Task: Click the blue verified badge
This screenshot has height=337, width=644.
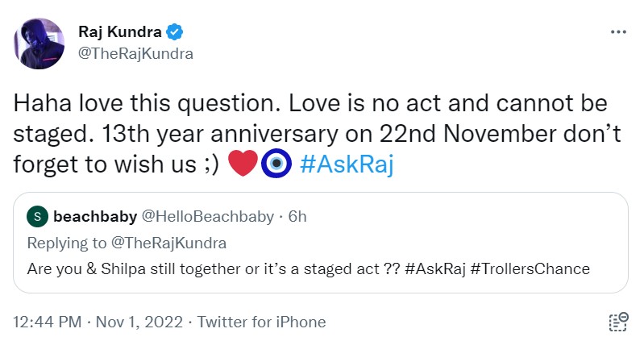Action: point(176,33)
